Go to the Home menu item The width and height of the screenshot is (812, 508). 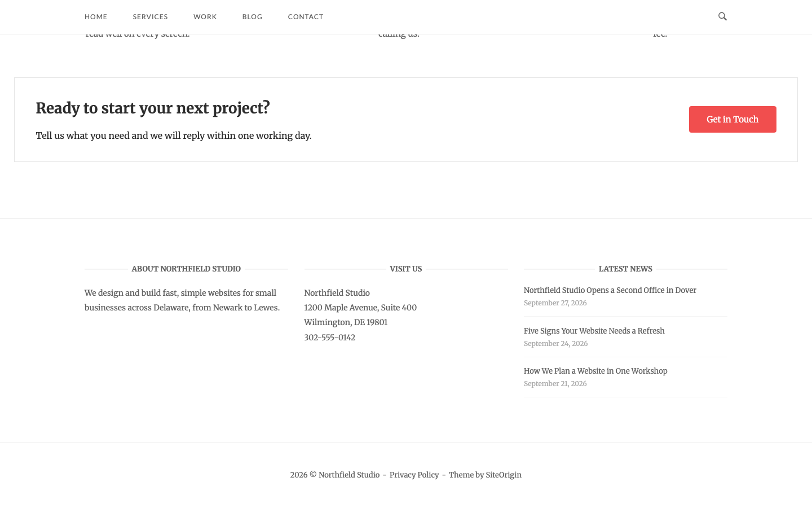96,17
